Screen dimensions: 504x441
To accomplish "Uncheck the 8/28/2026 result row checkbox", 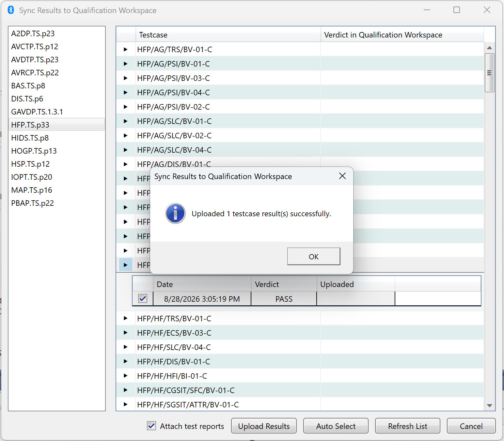I will (143, 299).
